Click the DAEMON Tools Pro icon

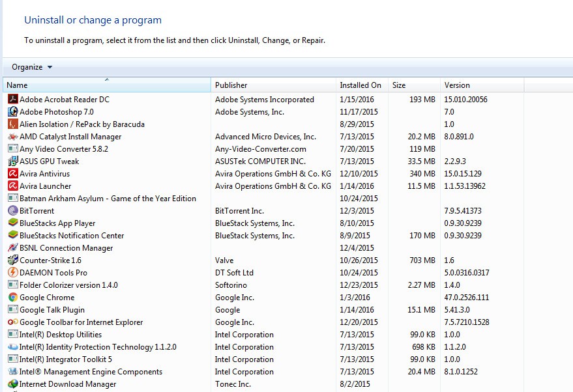click(13, 273)
